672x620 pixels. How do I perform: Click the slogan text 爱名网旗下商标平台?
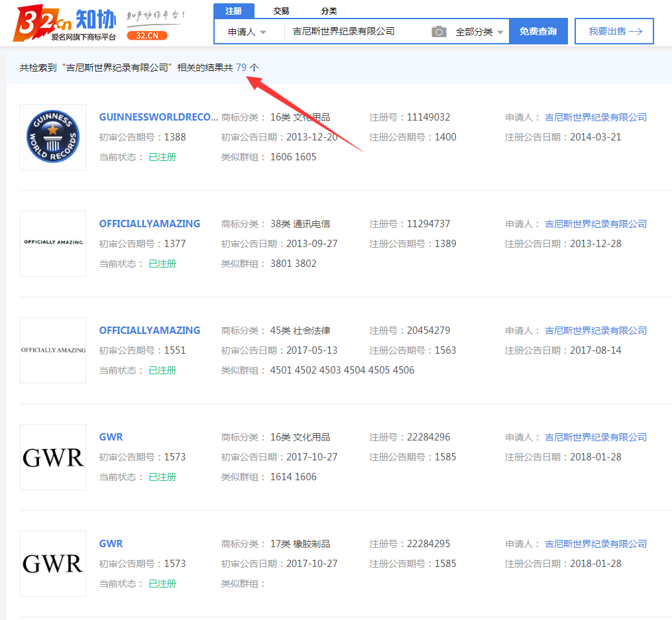84,37
